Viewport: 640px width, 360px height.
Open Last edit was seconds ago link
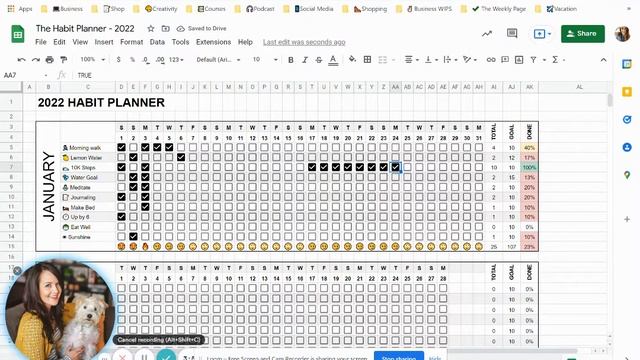coord(304,42)
